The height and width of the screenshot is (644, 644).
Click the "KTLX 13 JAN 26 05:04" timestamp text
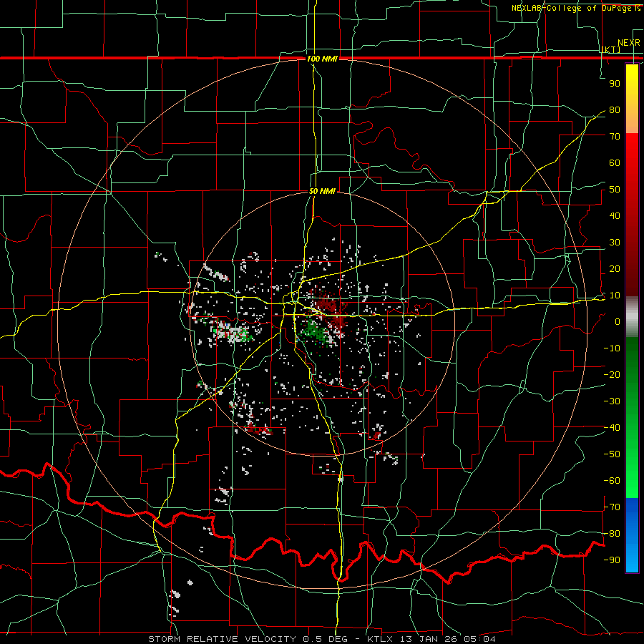(431, 639)
